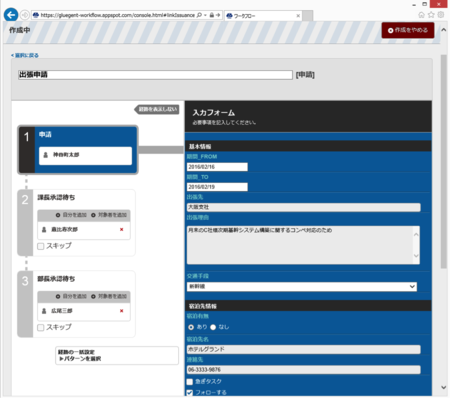Screen dimensions: 450x398
Task: Click the 出張申請 title input field
Action: [x=155, y=75]
